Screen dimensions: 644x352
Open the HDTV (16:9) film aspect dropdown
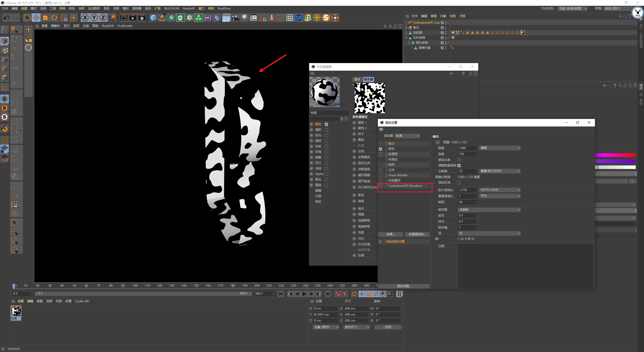[x=500, y=190]
